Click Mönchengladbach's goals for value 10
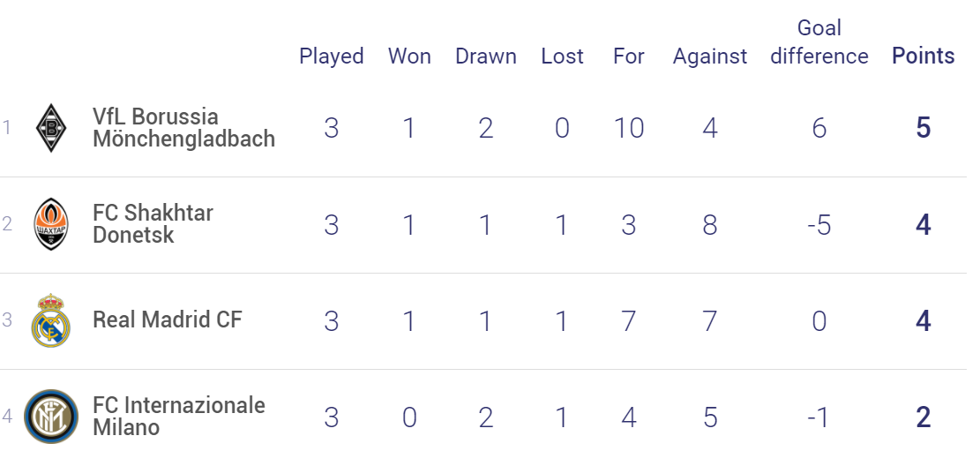Screen dimensions: 980x466 tap(628, 128)
